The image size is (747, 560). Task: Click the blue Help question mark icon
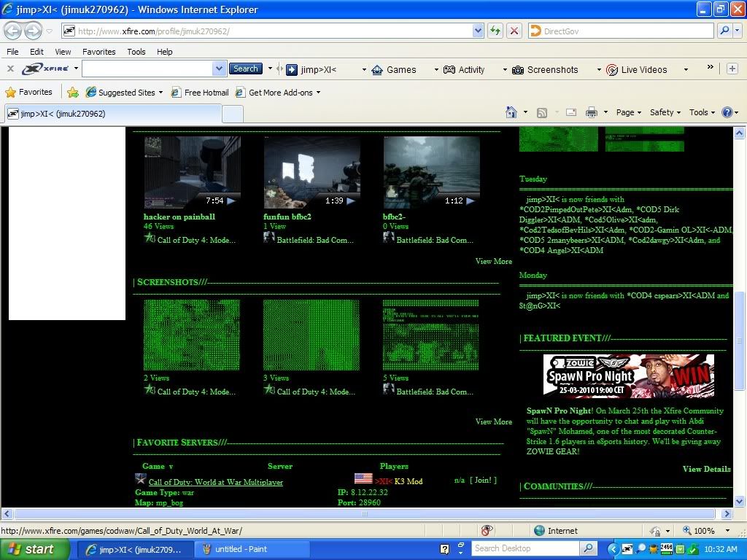pos(727,112)
